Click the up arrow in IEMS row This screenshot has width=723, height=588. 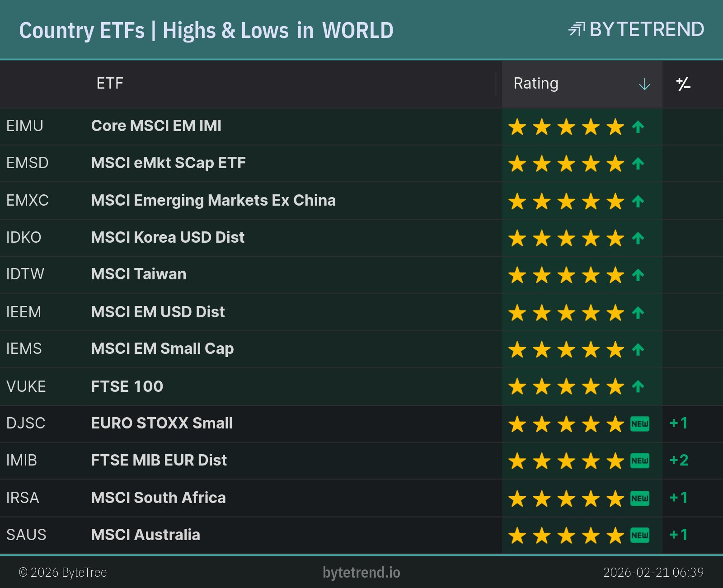[638, 349]
